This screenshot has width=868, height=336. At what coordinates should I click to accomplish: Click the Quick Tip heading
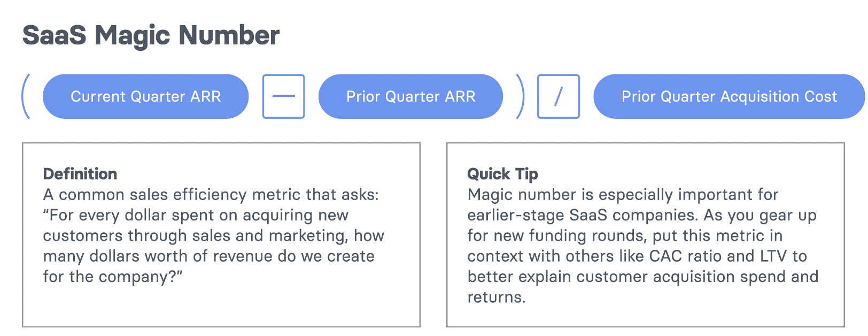502,174
